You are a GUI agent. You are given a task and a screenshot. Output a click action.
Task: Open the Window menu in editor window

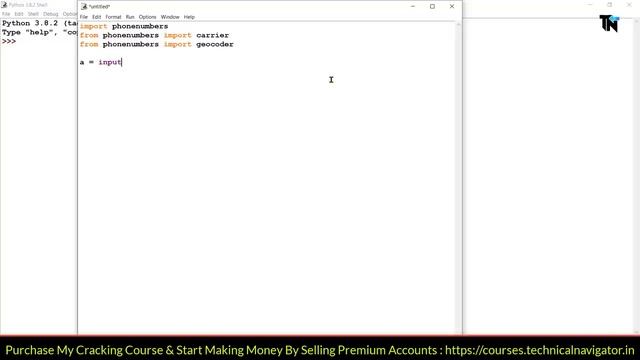point(170,17)
